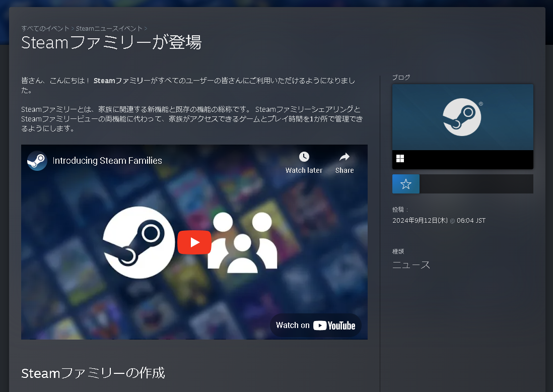Toggle the star to follow the blog
The width and height of the screenshot is (553, 392).
(405, 183)
